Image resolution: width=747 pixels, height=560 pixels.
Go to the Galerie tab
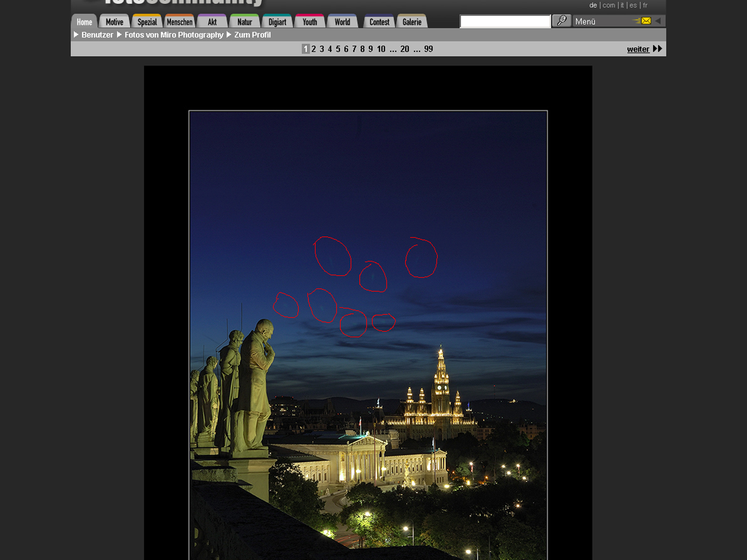[x=412, y=22]
